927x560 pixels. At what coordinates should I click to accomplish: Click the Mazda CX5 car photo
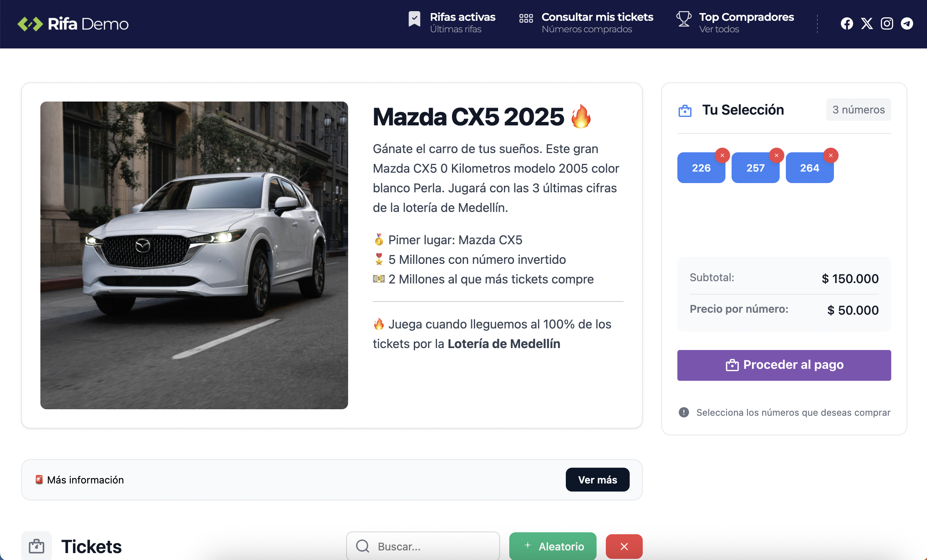click(x=194, y=255)
